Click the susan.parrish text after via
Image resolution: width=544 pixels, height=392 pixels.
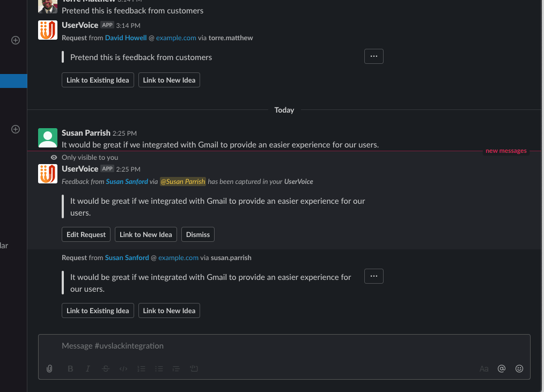231,258
